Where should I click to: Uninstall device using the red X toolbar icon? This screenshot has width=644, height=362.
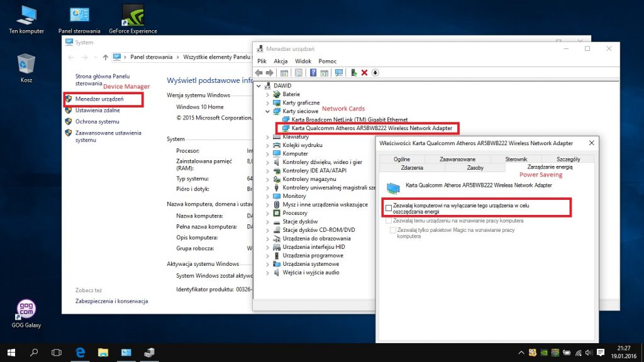click(x=364, y=72)
